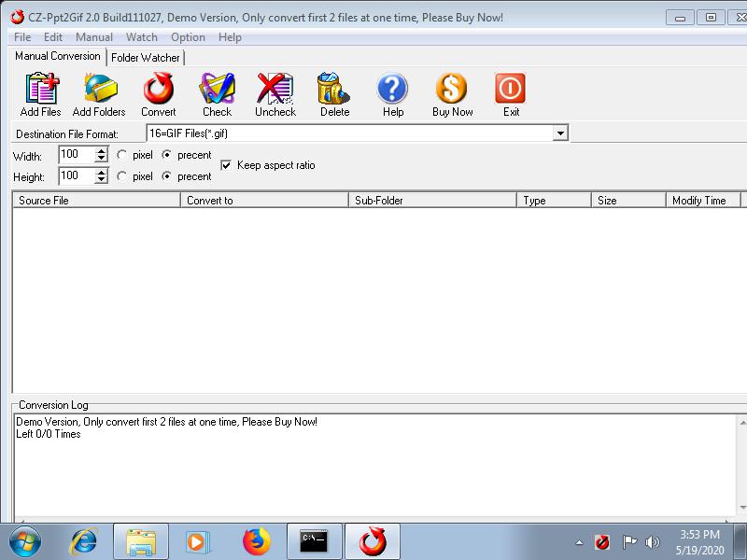Sort by the Modify Time column header

(704, 201)
